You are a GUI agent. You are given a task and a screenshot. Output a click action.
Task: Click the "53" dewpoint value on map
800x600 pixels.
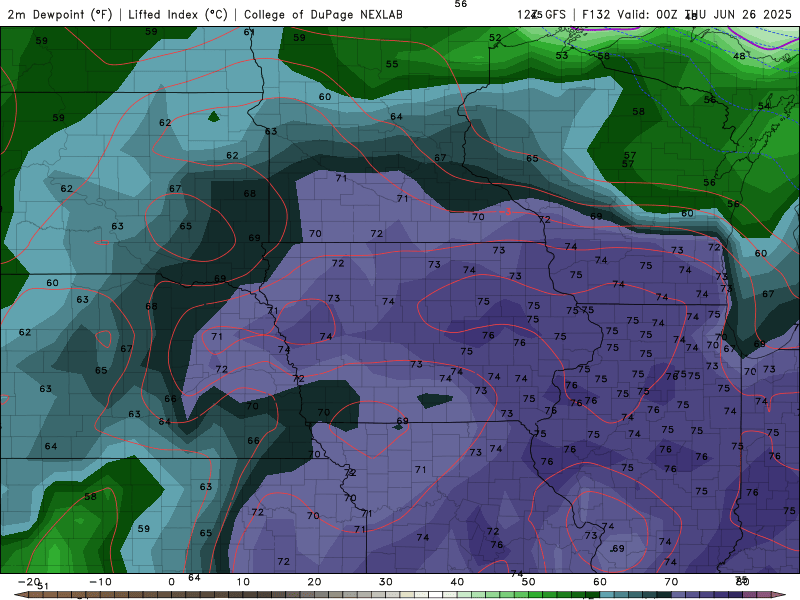click(x=562, y=56)
